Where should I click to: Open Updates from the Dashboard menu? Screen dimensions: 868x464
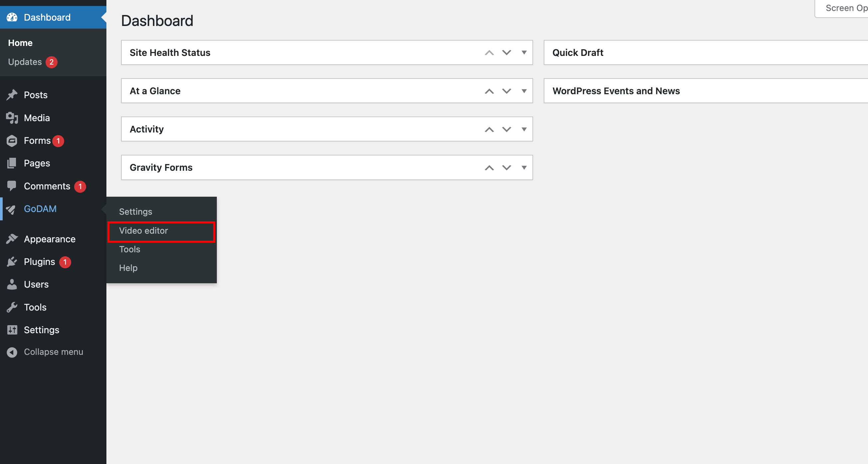coord(25,62)
